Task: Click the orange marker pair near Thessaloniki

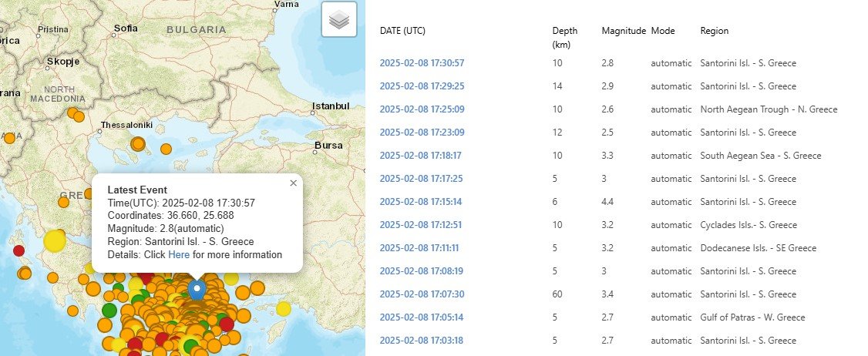Action: click(x=138, y=143)
